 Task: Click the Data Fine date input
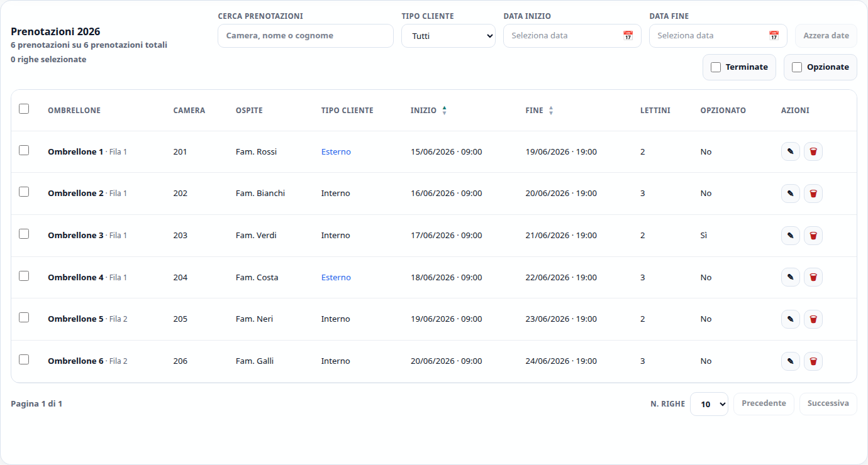pos(718,36)
